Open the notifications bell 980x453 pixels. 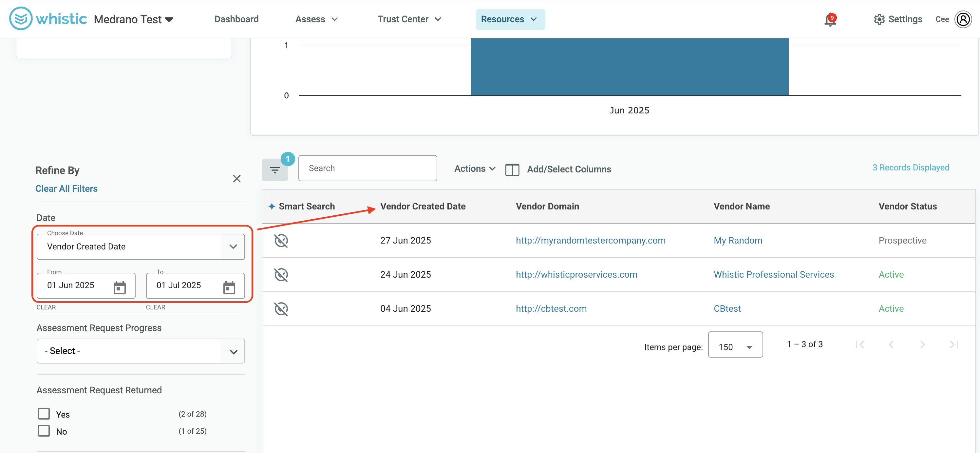830,19
